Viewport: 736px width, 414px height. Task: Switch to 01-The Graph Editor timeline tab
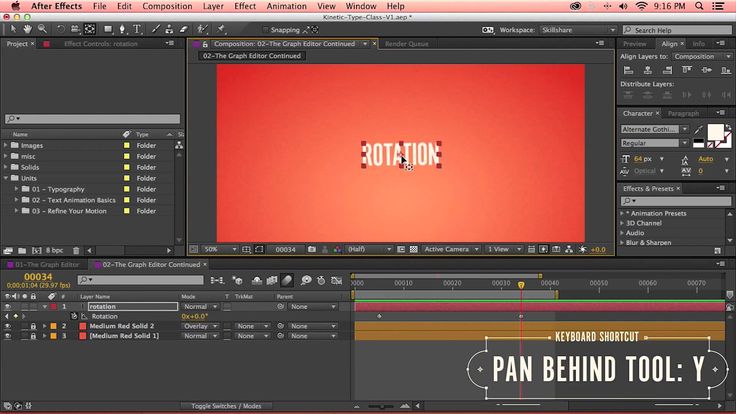pos(47,265)
